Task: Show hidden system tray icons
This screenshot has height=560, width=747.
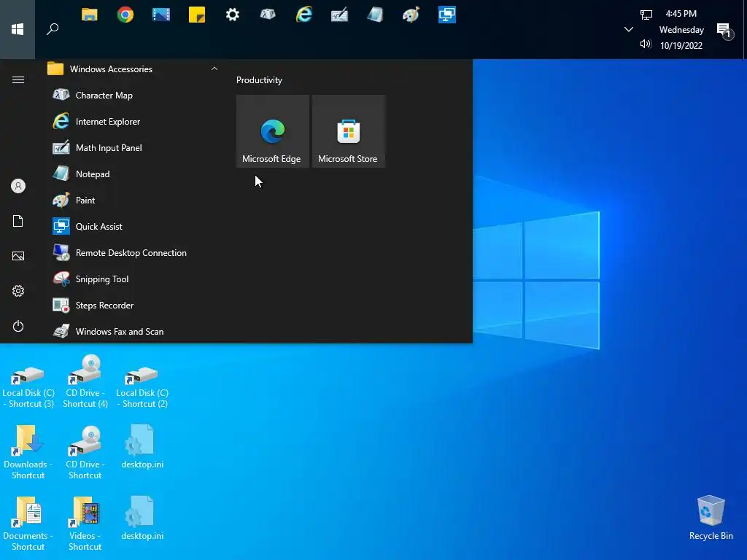Action: tap(629, 29)
